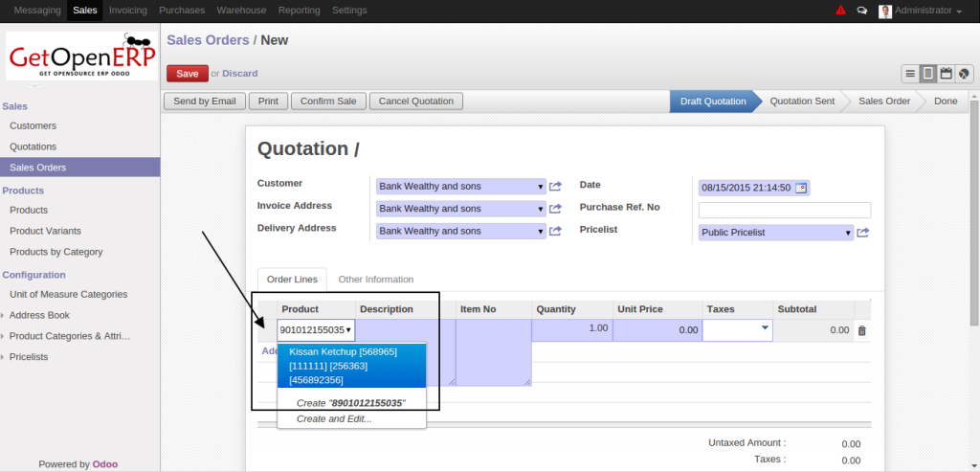Open external link for Delivery Address
This screenshot has width=980, height=472.
pos(555,231)
